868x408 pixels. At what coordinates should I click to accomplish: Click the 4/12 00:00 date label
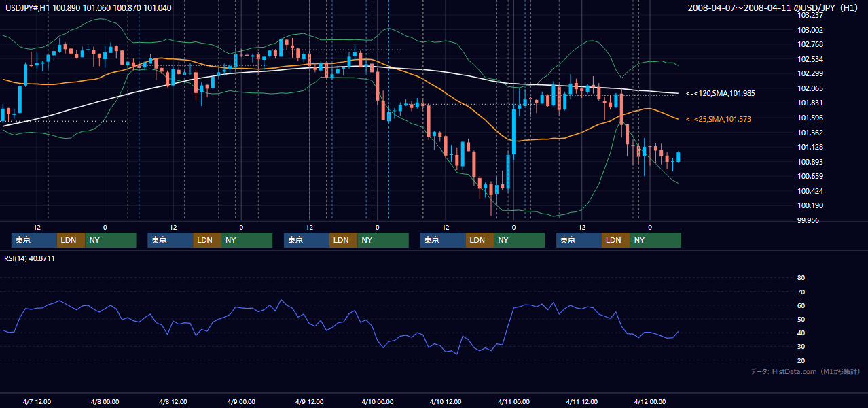tap(649, 401)
